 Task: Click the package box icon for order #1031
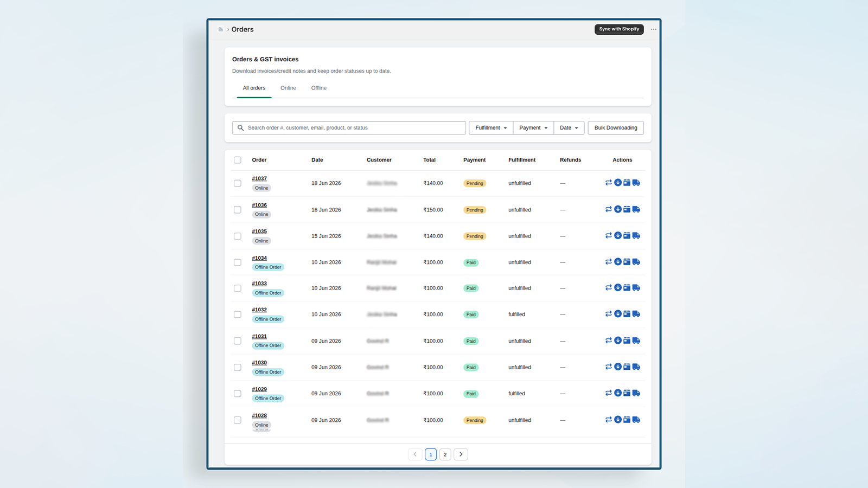coord(627,341)
